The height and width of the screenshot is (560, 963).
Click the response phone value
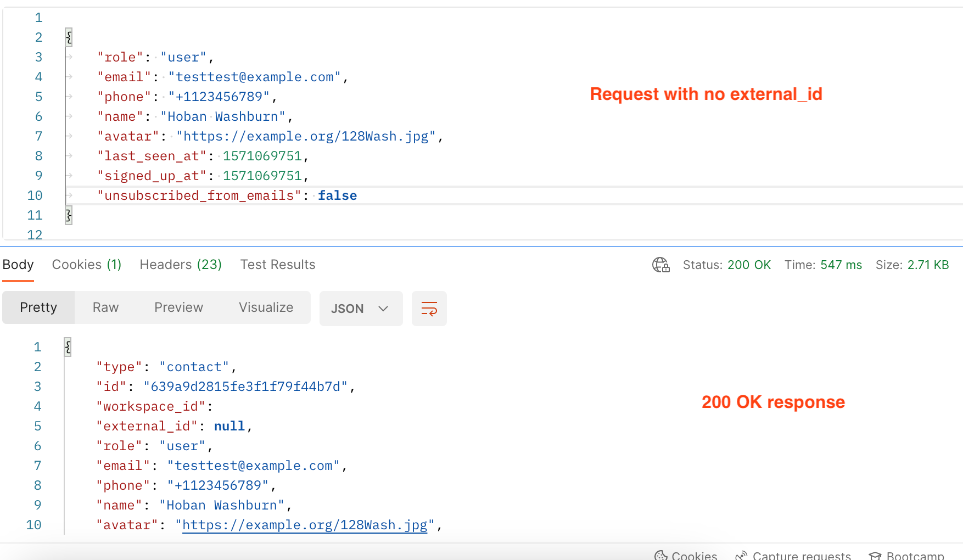click(x=218, y=485)
